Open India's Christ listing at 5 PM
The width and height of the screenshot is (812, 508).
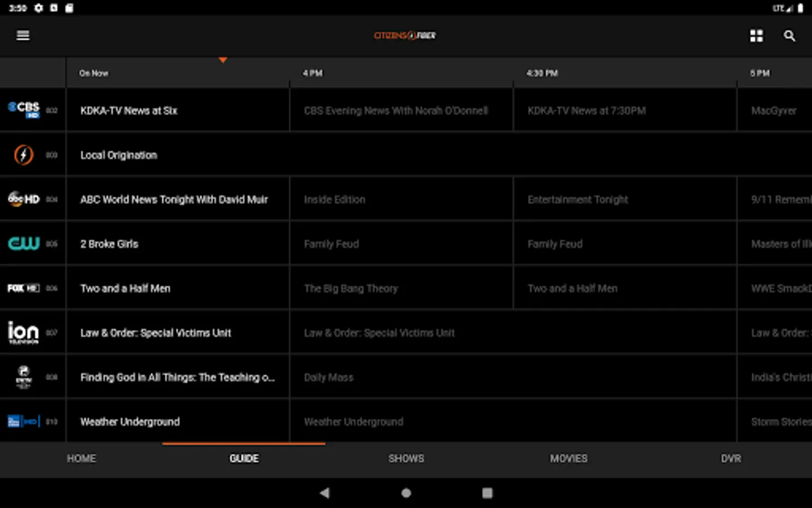pos(775,377)
